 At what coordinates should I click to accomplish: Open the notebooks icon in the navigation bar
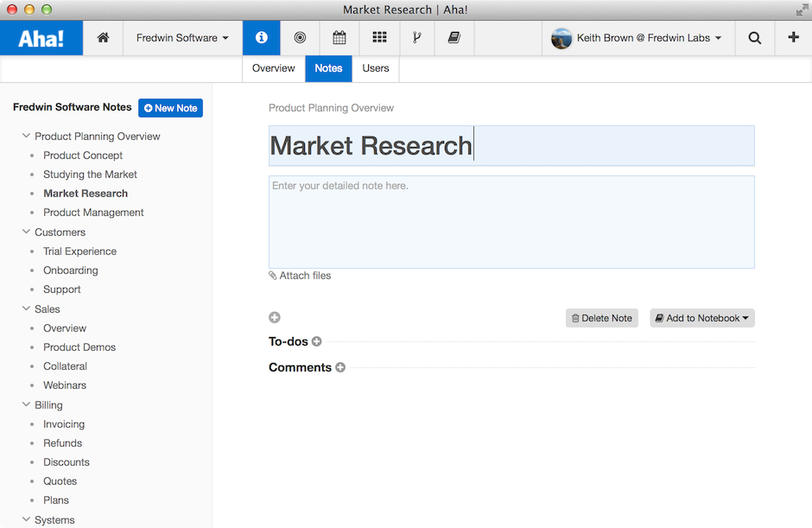coord(454,38)
